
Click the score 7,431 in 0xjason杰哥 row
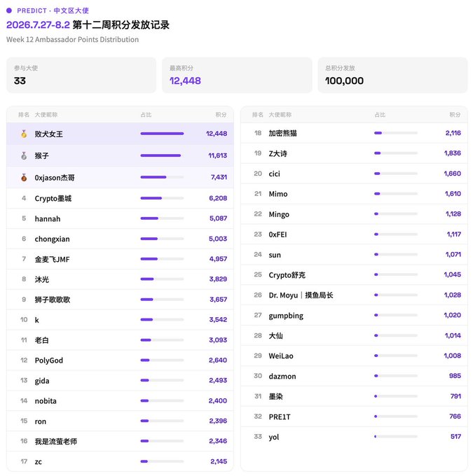(219, 177)
